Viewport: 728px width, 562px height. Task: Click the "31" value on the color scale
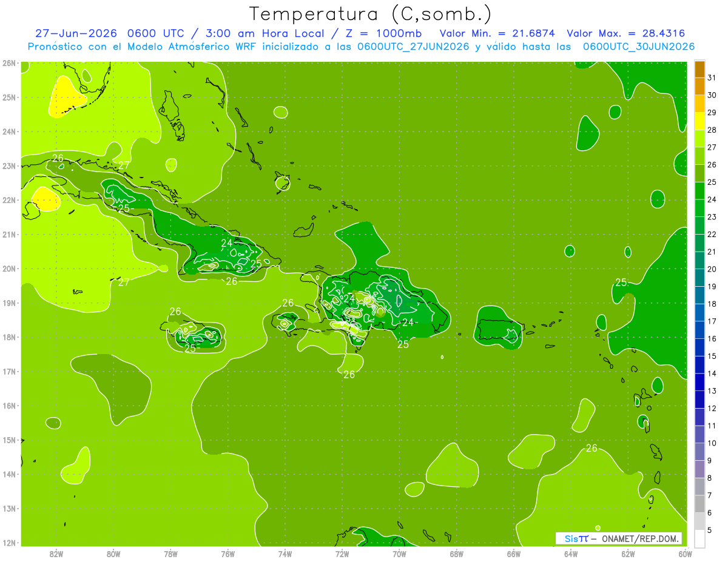point(712,78)
